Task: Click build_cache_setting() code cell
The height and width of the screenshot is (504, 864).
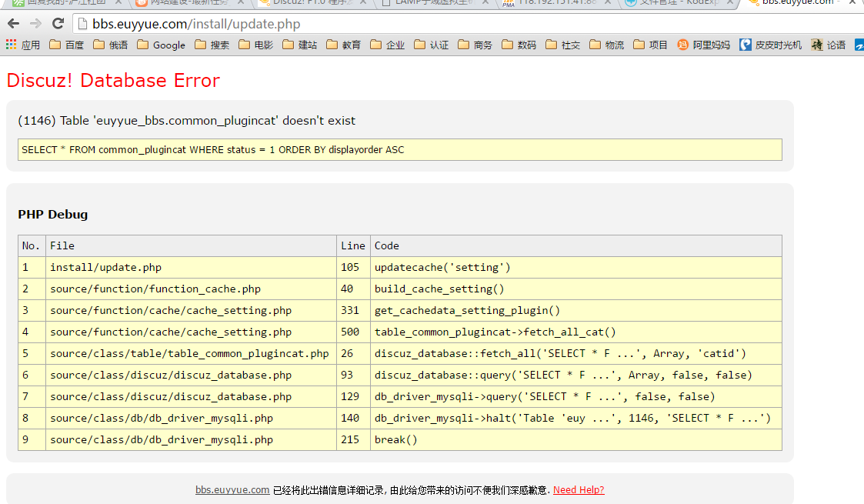Action: pyautogui.click(x=575, y=289)
